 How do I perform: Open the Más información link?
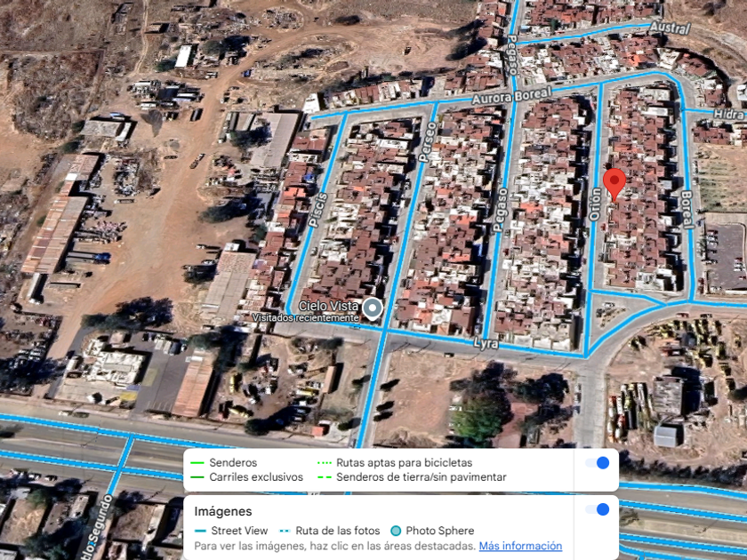(520, 546)
